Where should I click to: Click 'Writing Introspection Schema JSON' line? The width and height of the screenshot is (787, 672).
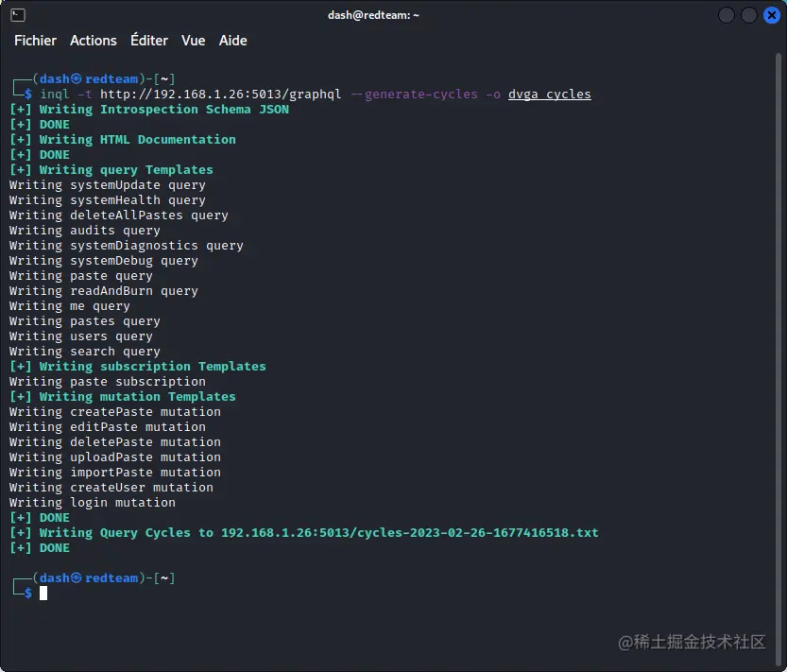149,110
